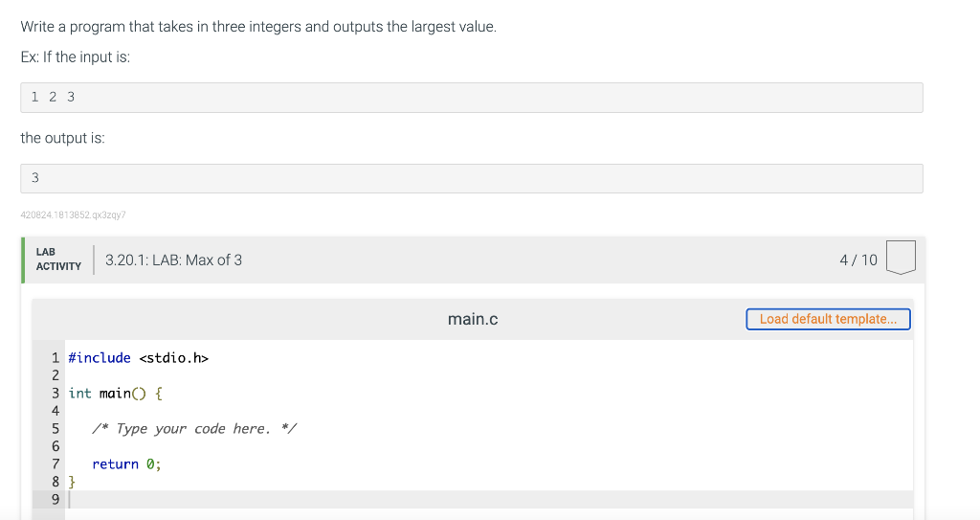The height and width of the screenshot is (520, 980).
Task: Click the opening curly brace after main()
Action: (x=158, y=394)
